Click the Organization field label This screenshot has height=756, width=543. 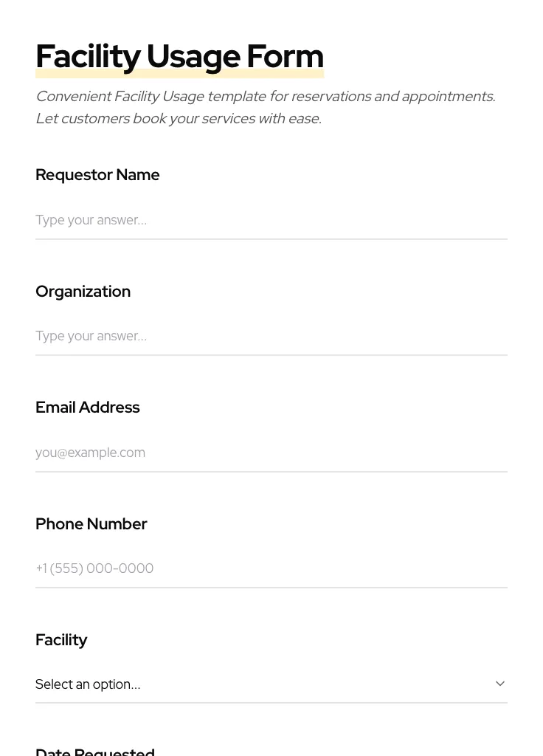click(x=83, y=292)
